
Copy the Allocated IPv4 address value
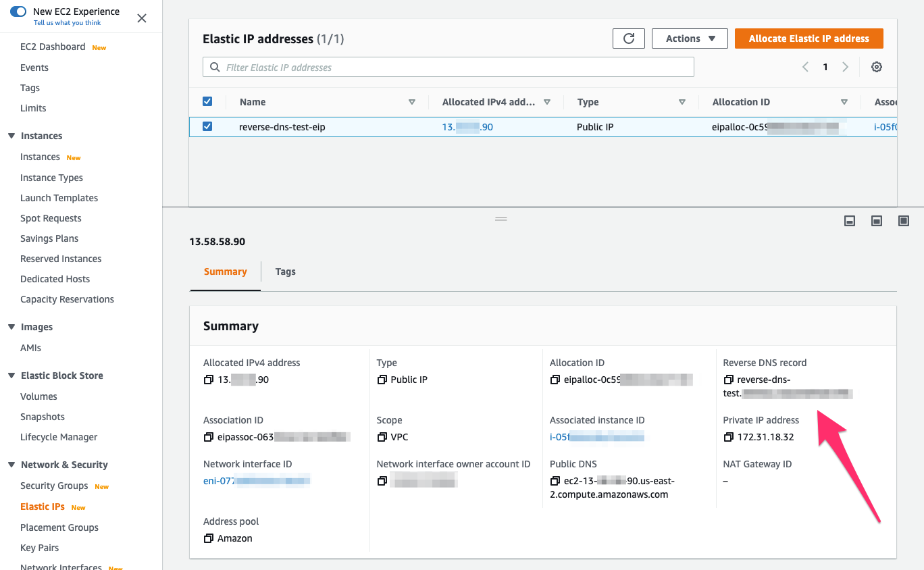point(208,380)
